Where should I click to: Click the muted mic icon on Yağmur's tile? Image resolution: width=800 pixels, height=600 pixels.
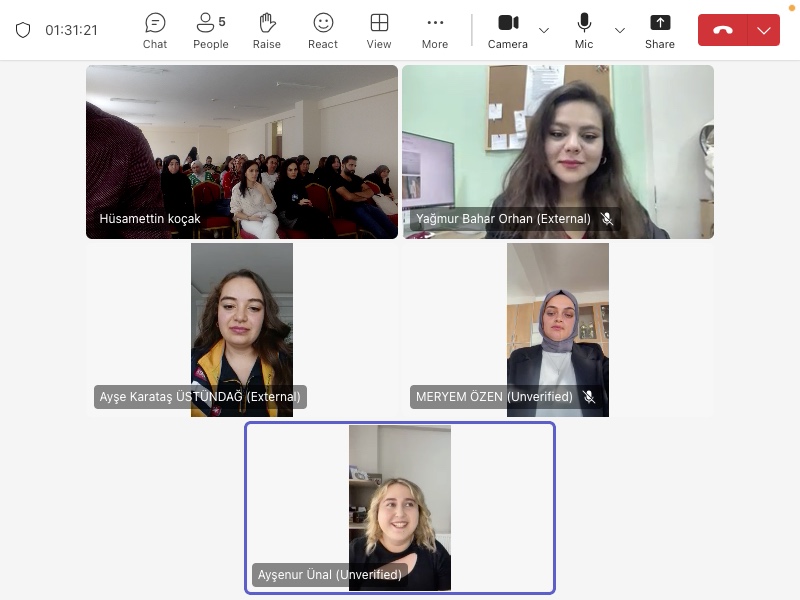coord(607,219)
